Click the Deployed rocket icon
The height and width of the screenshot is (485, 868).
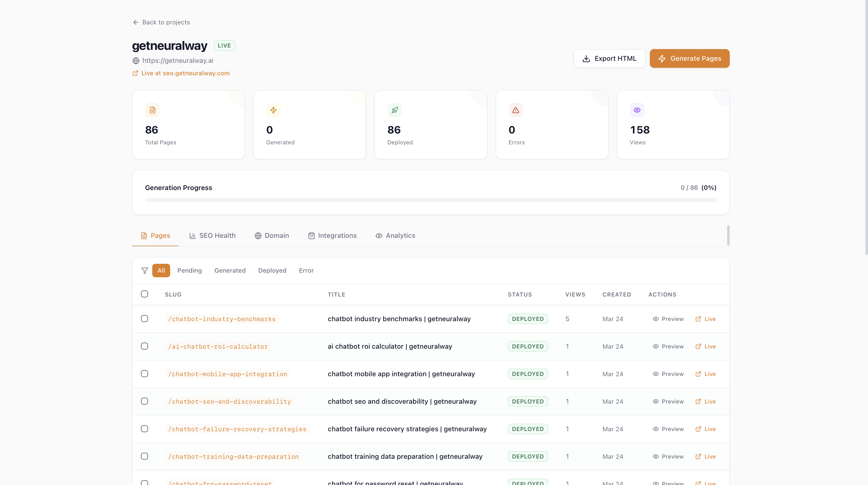click(x=395, y=110)
